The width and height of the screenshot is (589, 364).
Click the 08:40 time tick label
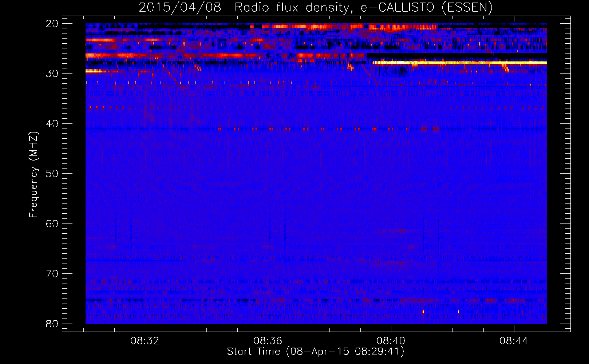391,341
